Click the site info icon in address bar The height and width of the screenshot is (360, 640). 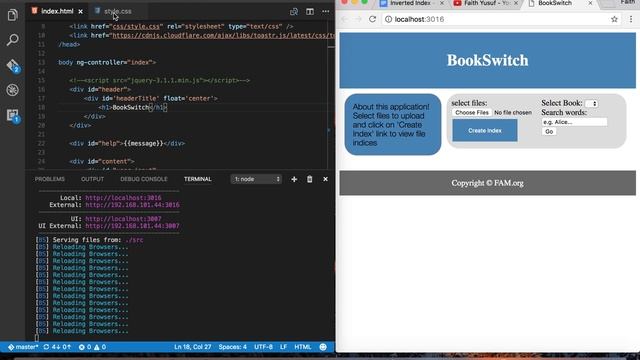click(388, 19)
